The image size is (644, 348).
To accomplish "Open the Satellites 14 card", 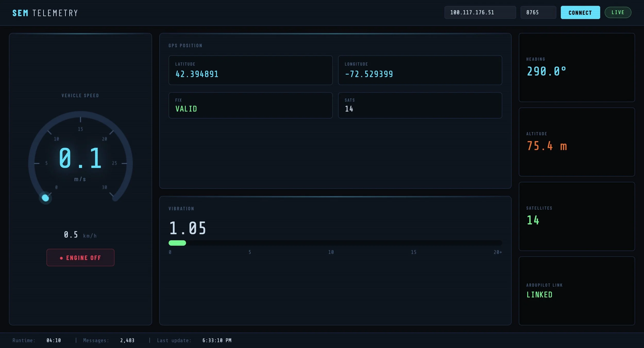I will point(577,216).
